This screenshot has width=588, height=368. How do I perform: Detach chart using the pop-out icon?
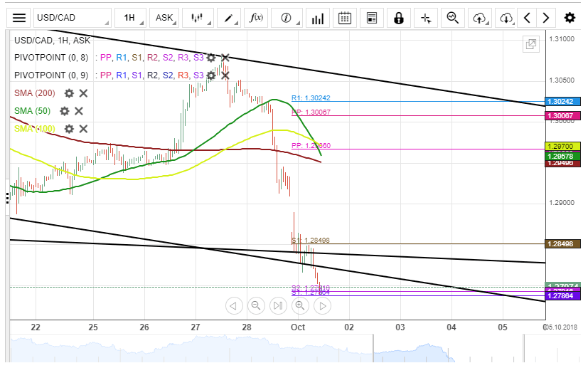531,44
